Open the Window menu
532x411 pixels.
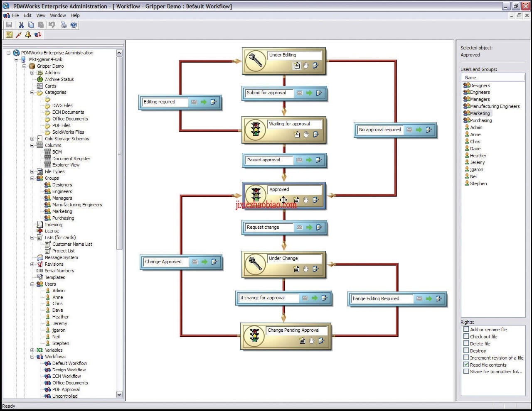click(58, 15)
